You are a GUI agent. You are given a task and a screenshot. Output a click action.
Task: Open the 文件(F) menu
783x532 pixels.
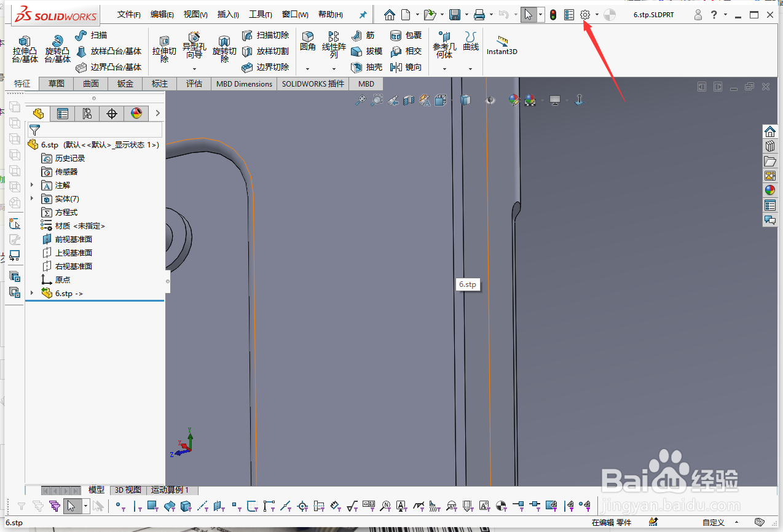(129, 15)
